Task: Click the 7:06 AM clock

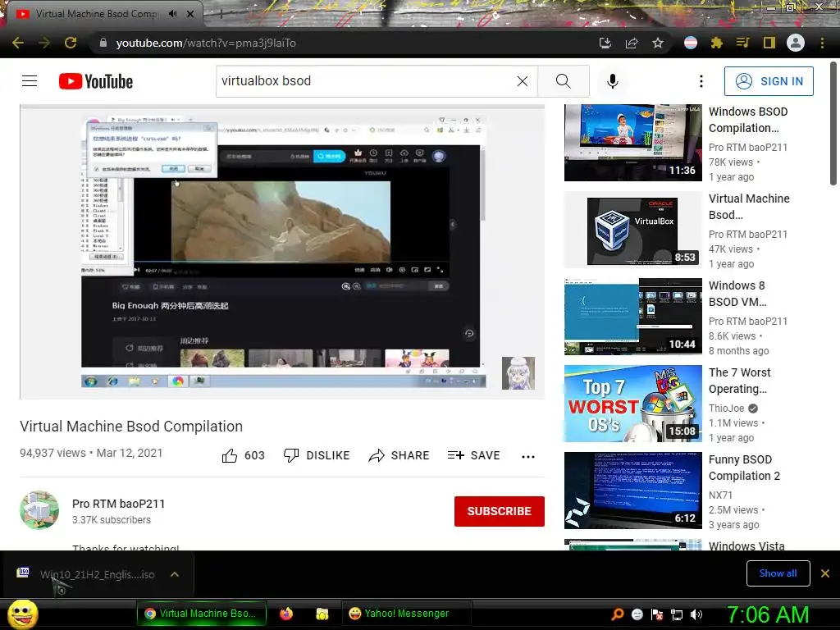Action: pyautogui.click(x=767, y=614)
